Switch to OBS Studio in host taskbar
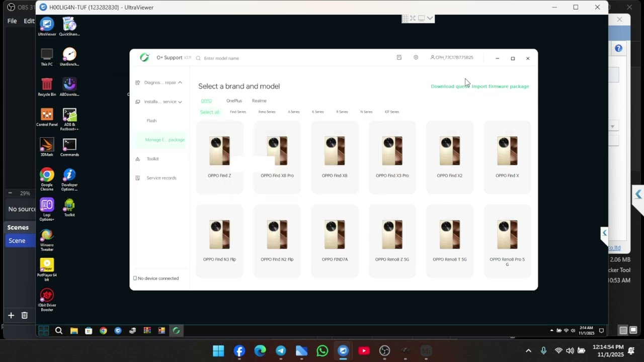The width and height of the screenshot is (644, 362). tap(384, 351)
